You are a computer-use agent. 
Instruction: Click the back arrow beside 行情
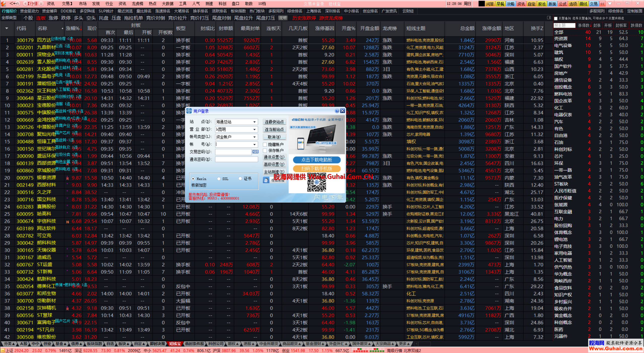pyautogui.click(x=25, y=4)
